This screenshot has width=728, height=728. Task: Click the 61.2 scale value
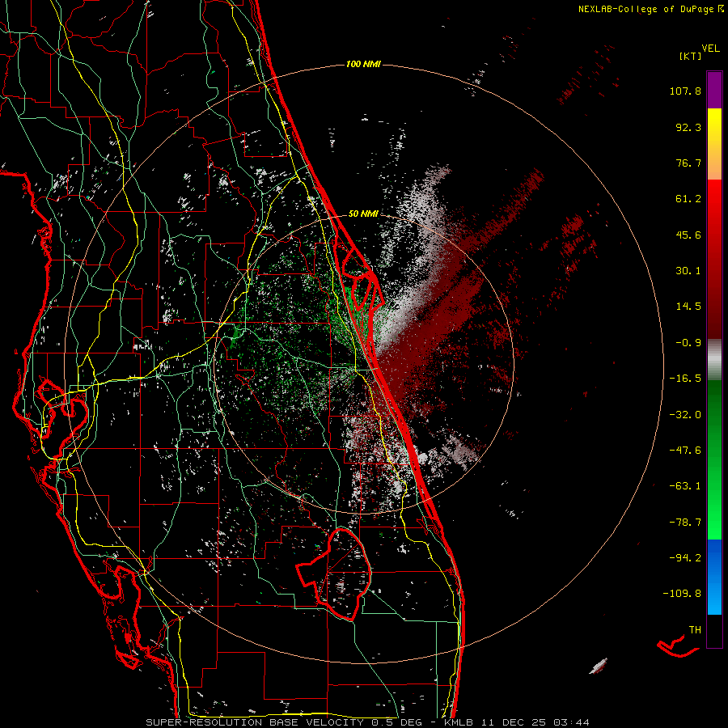[688, 199]
